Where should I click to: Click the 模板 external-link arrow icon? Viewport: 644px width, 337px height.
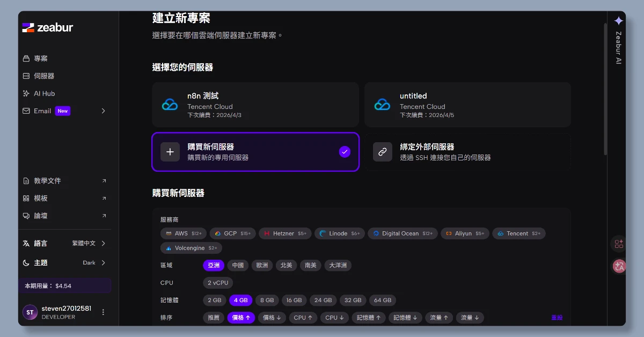click(104, 198)
